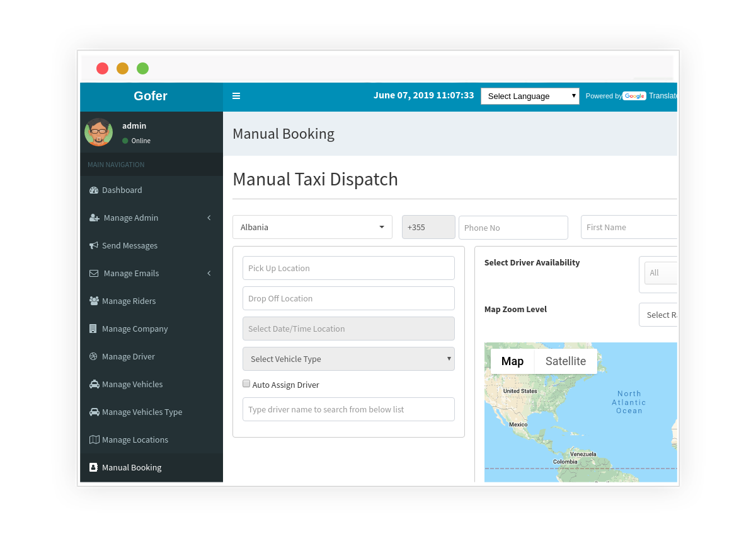
Task: Click the driver name search field
Action: pyautogui.click(x=348, y=409)
